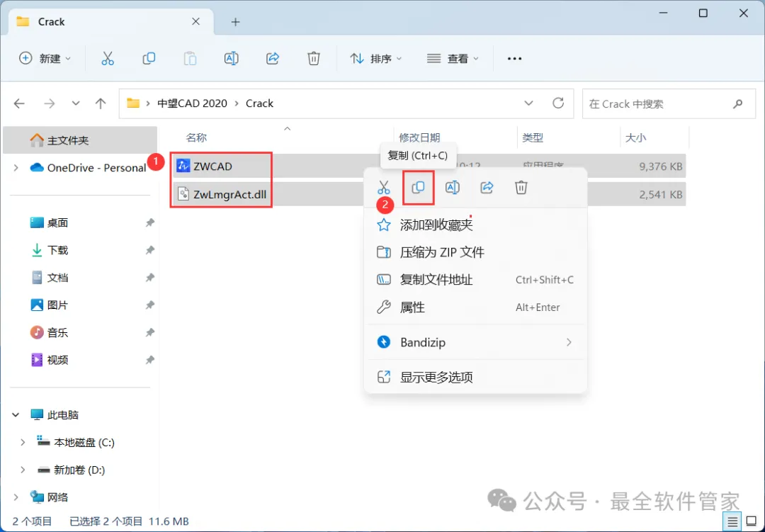Image resolution: width=765 pixels, height=532 pixels.
Task: Click the toolbar Share icon
Action: pyautogui.click(x=272, y=59)
